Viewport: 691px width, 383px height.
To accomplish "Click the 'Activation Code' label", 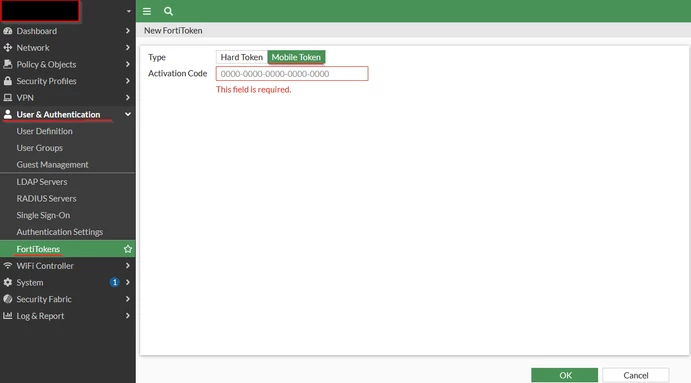I will point(178,74).
